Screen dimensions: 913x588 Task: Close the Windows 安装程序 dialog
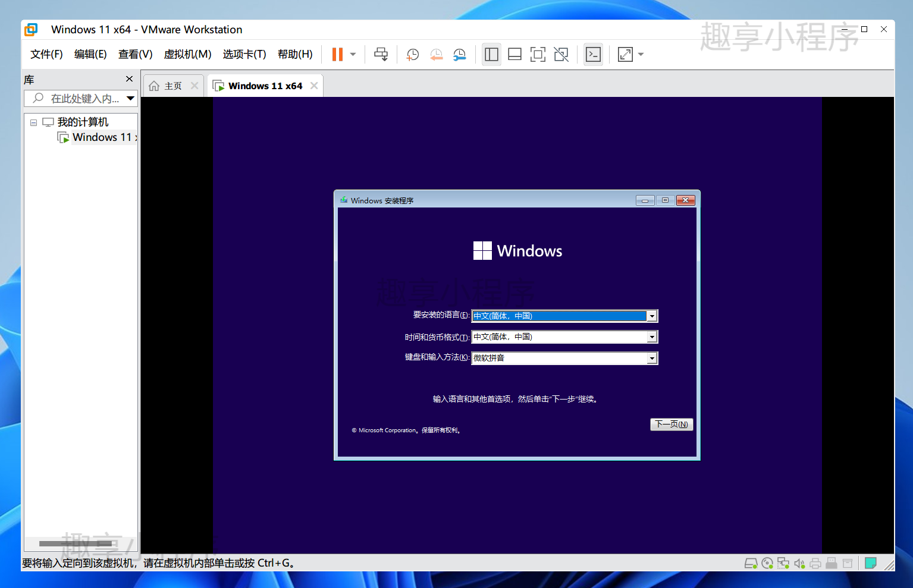(685, 200)
